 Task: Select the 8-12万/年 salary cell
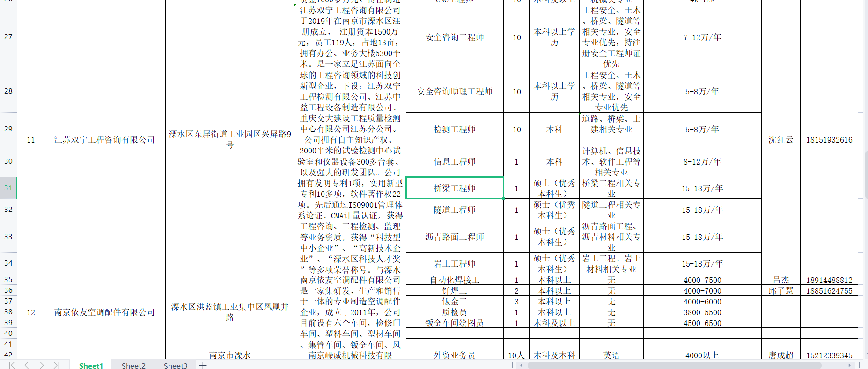click(702, 161)
